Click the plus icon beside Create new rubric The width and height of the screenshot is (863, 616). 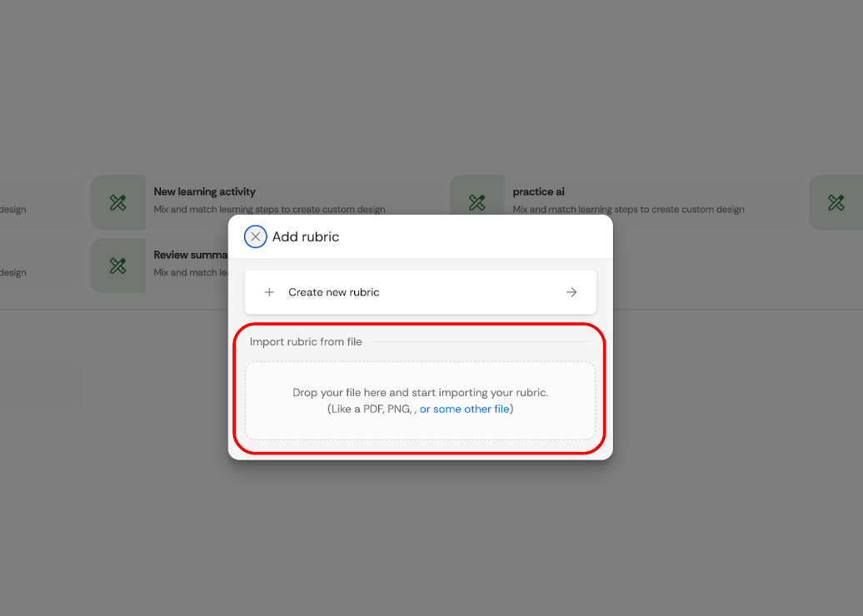point(269,292)
